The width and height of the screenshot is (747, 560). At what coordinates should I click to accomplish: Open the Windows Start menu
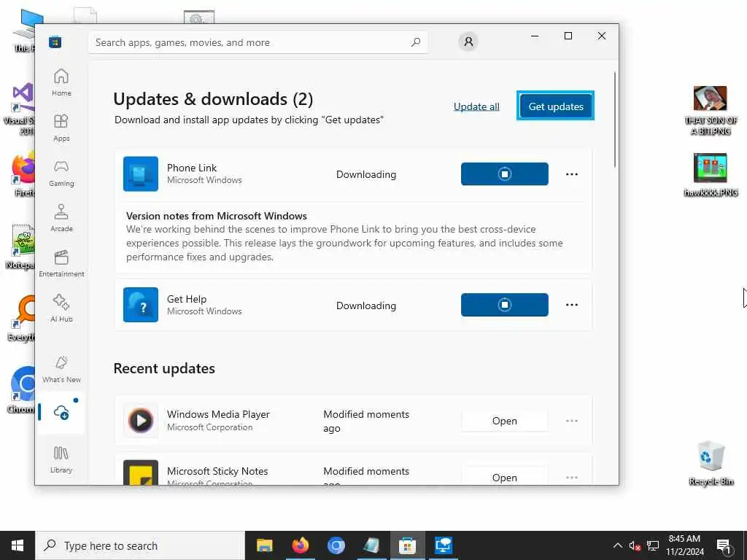[18, 545]
